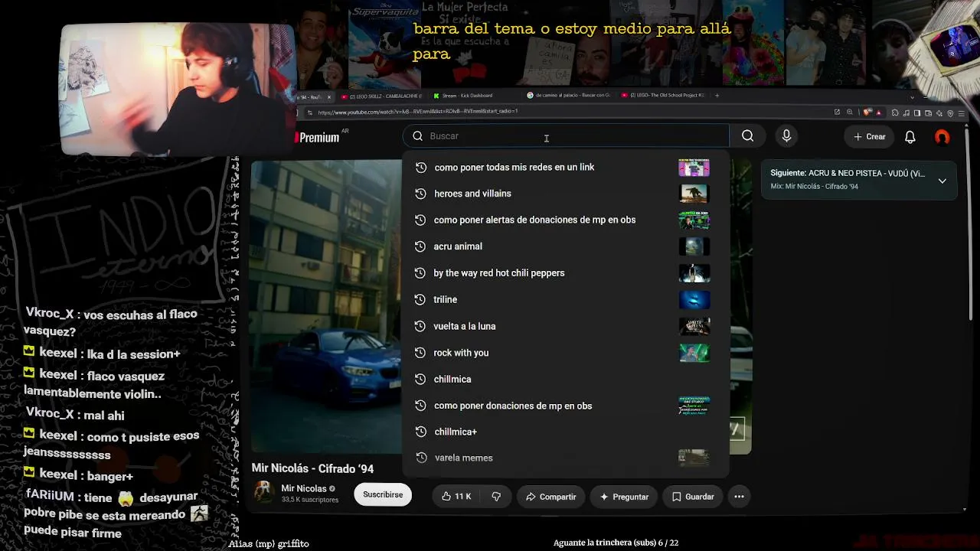Open thumbnail for 'by the way red hot chili peppers'

[x=694, y=273]
